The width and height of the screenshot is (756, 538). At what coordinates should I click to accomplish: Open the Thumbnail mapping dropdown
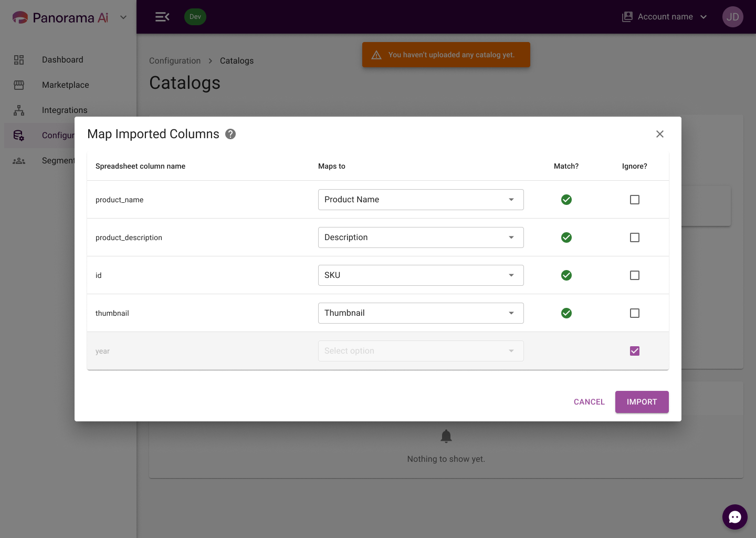click(421, 313)
